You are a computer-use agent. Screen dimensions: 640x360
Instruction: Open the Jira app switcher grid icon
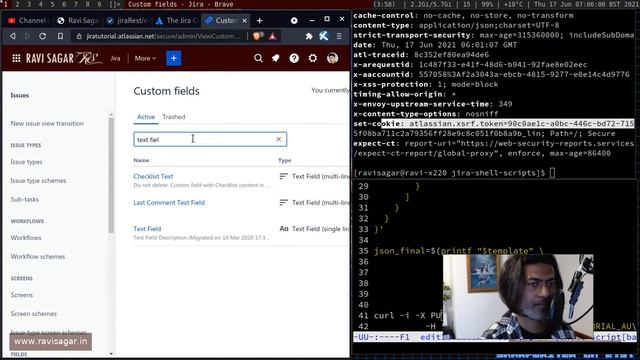click(16, 58)
